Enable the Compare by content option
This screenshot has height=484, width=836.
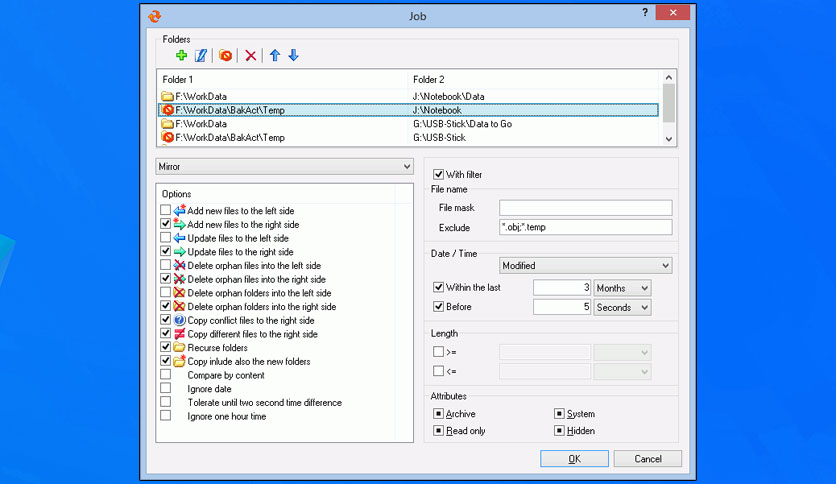(x=165, y=375)
